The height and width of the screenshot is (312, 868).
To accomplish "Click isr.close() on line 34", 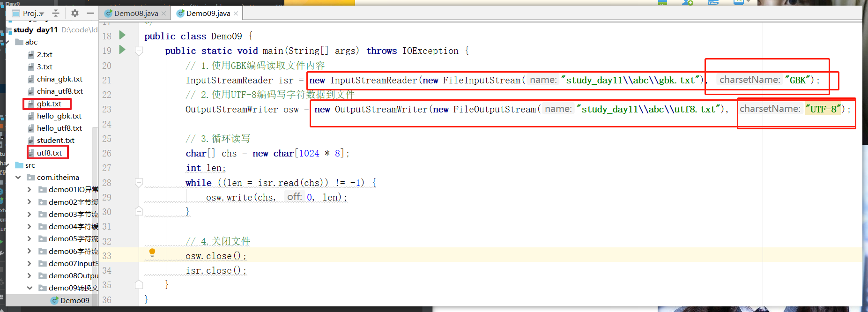I will point(216,270).
